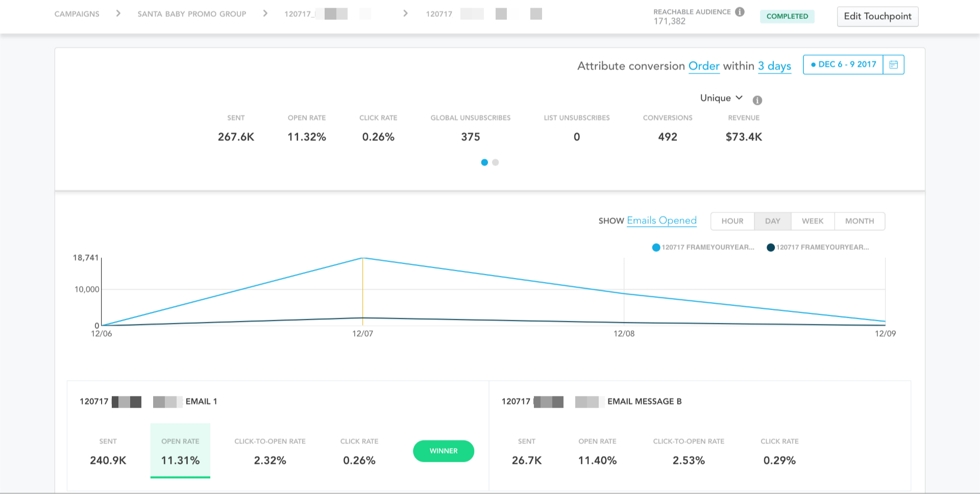Screen dimensions: 980x494
Task: Click the breadcrumb chevron after Santa Baby Promo Group
Action: pos(265,13)
